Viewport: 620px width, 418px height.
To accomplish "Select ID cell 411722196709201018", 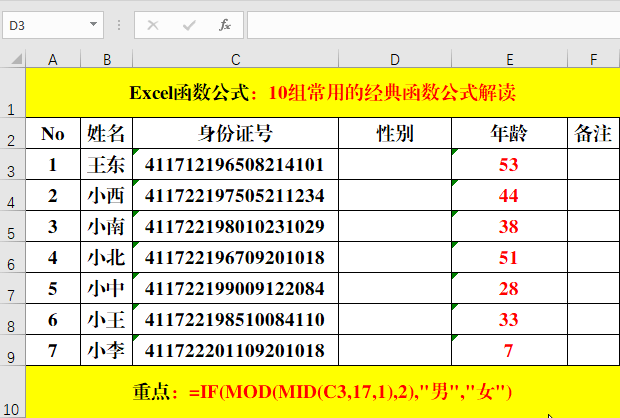I will click(236, 257).
